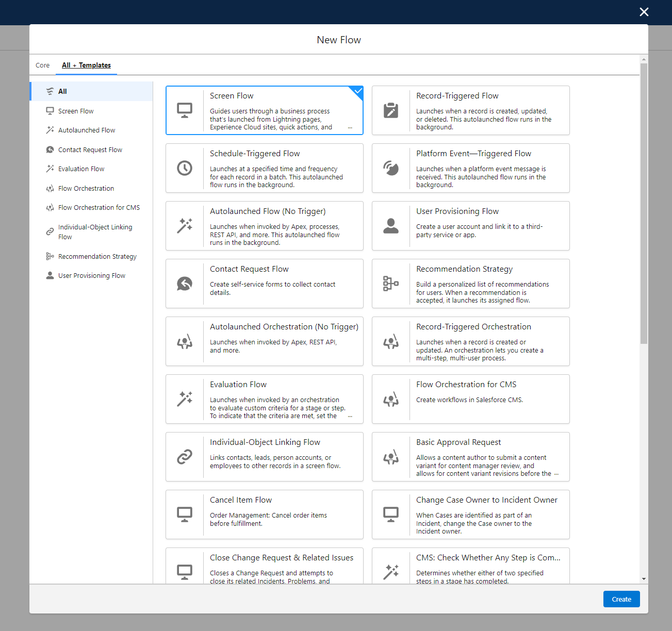The image size is (672, 631).
Task: Click the Create button
Action: click(621, 599)
